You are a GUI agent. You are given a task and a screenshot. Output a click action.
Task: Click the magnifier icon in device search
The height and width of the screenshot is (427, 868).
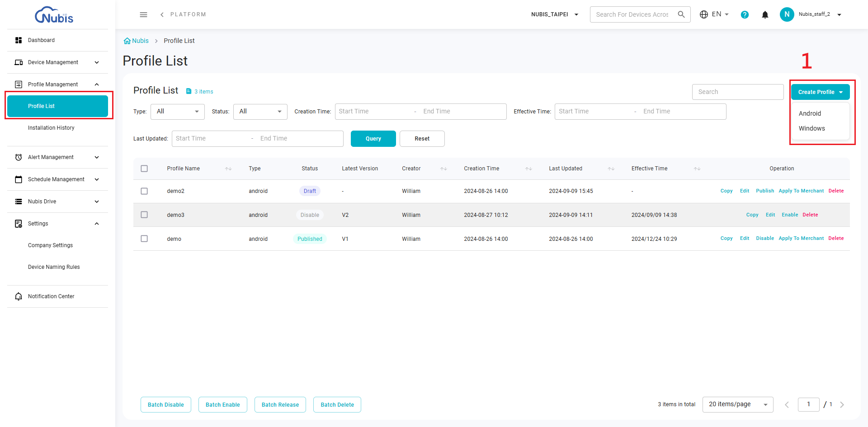click(681, 14)
